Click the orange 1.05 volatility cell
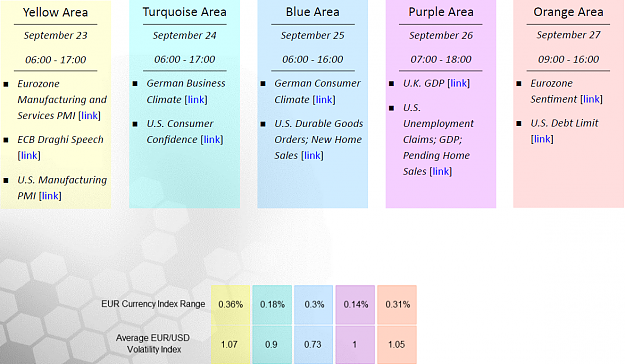The width and height of the screenshot is (625, 364). [x=397, y=345]
